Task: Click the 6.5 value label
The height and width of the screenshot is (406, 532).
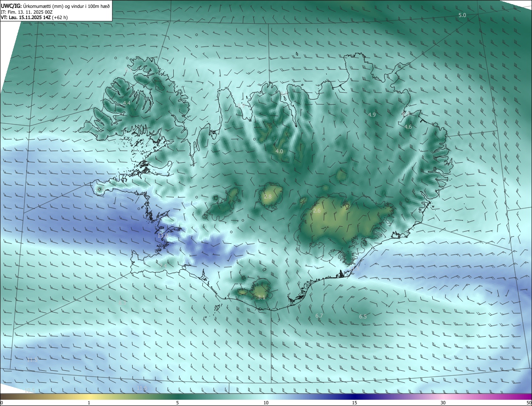Action: [363, 317]
